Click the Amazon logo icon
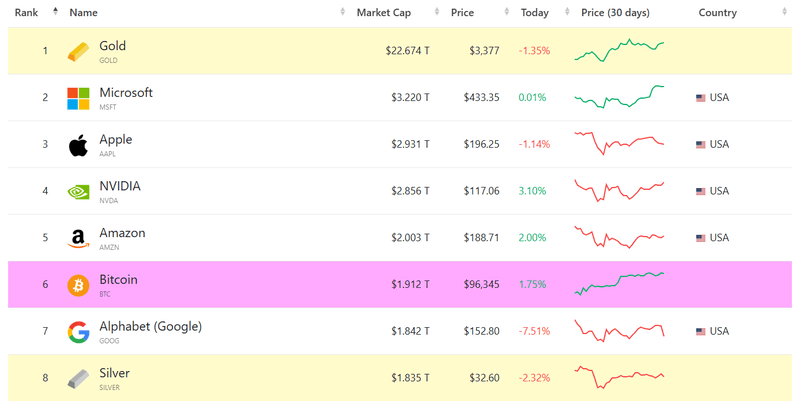Image resolution: width=800 pixels, height=401 pixels. coord(78,238)
